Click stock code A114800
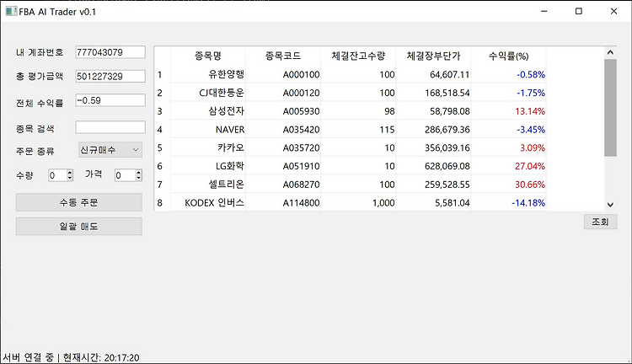 [x=283, y=203]
